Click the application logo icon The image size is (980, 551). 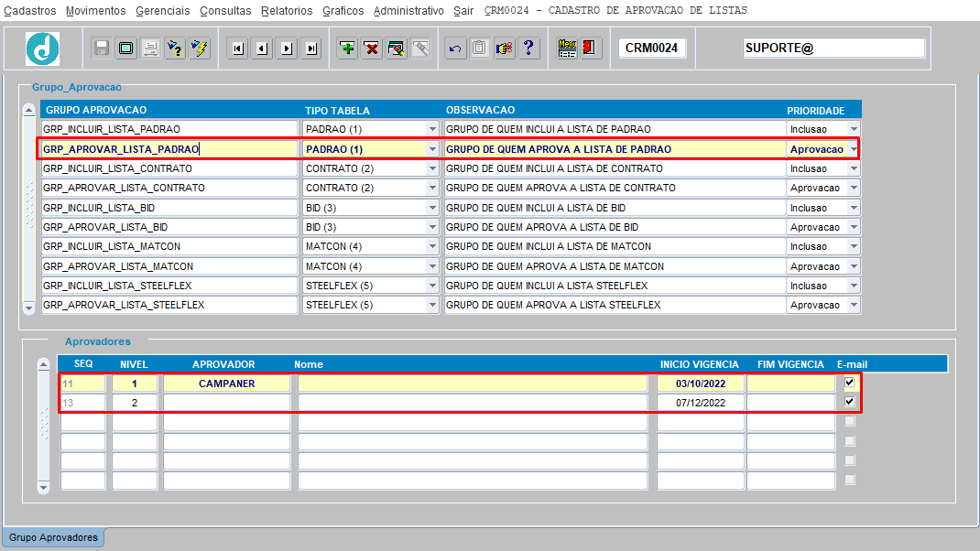tap(42, 49)
